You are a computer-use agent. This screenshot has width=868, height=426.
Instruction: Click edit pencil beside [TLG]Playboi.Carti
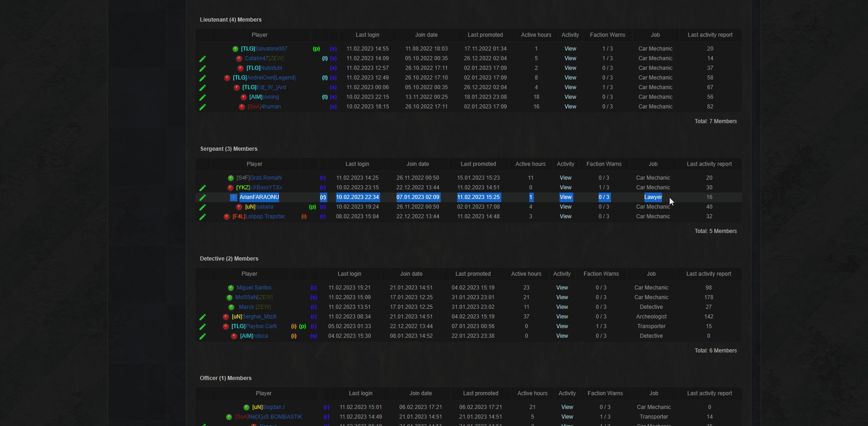pos(202,327)
